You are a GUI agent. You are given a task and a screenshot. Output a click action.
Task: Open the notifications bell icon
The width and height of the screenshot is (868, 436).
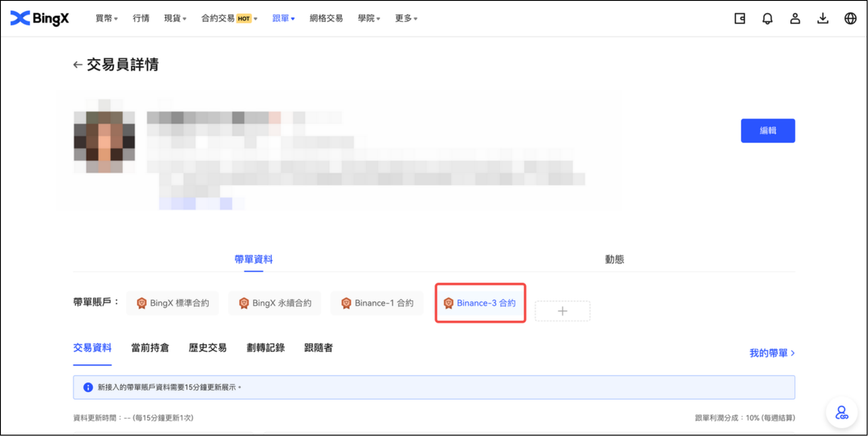coord(768,19)
